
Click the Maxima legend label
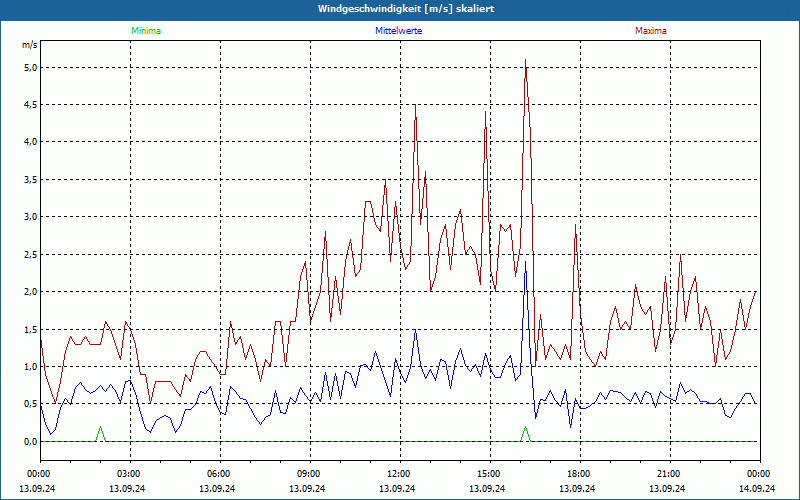click(x=651, y=31)
